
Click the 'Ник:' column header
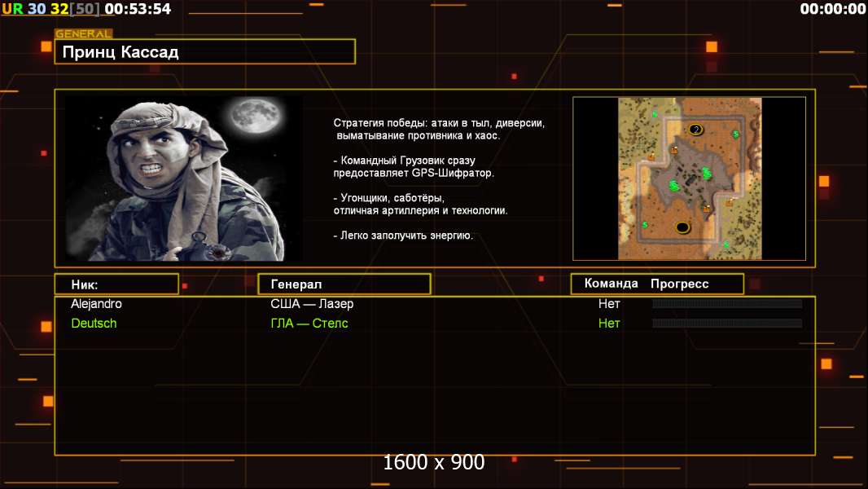116,284
